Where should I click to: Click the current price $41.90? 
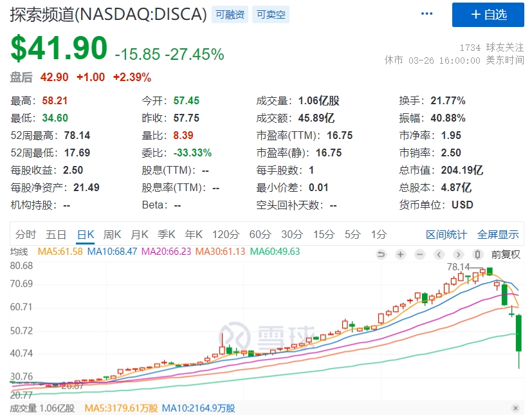pyautogui.click(x=59, y=48)
